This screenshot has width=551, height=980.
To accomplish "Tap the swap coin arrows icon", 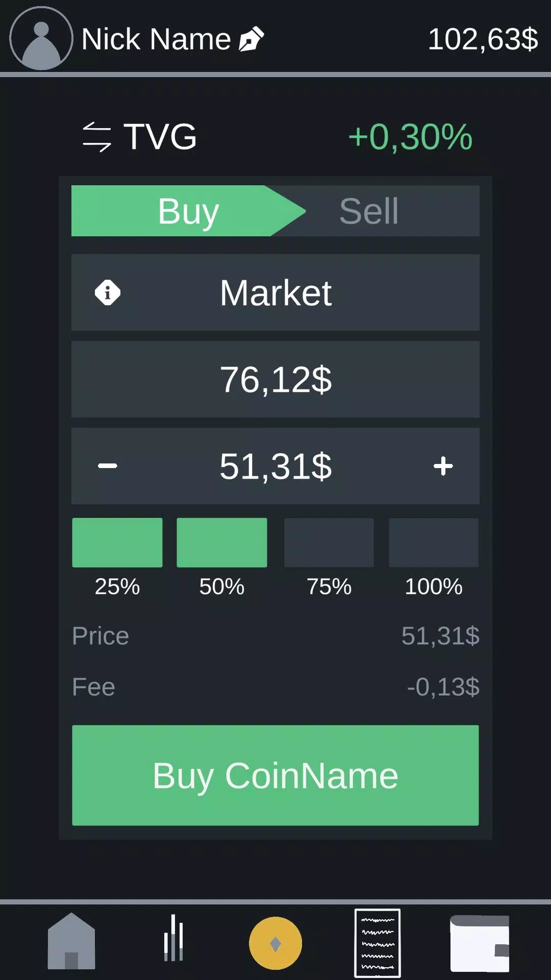I will (x=96, y=137).
